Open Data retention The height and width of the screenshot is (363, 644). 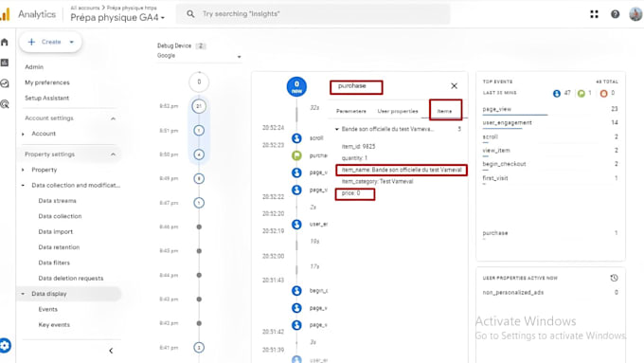(x=59, y=247)
